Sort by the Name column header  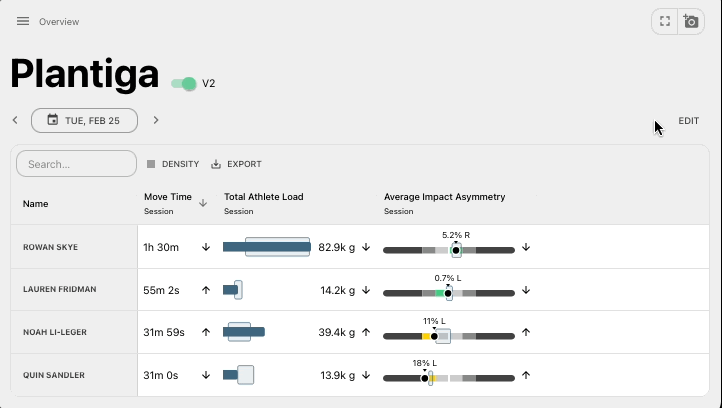point(35,204)
